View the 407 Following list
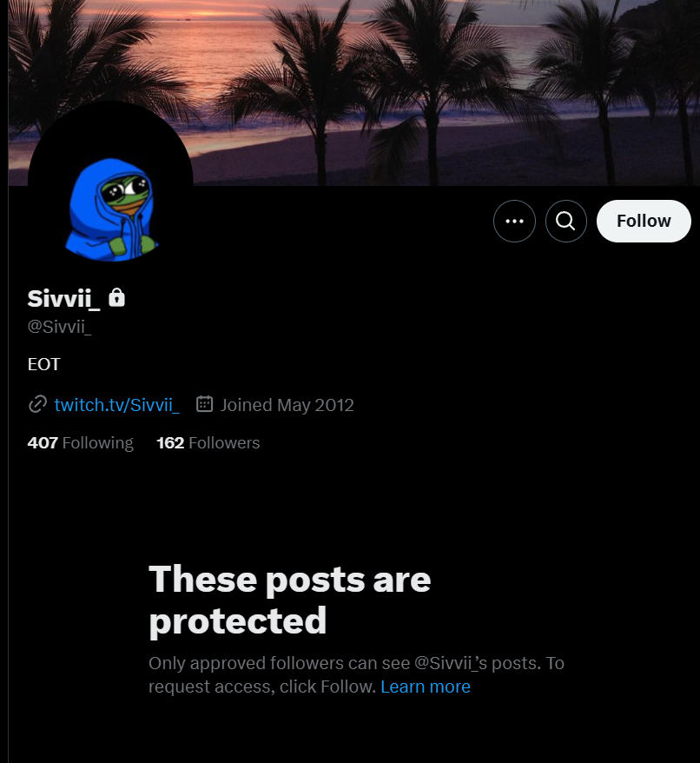 80,443
